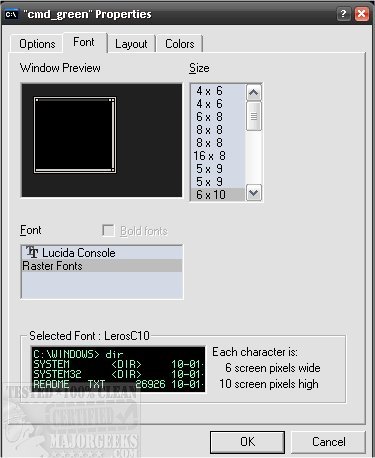The width and height of the screenshot is (375, 458).
Task: Open the Layout tab
Action: pyautogui.click(x=131, y=44)
